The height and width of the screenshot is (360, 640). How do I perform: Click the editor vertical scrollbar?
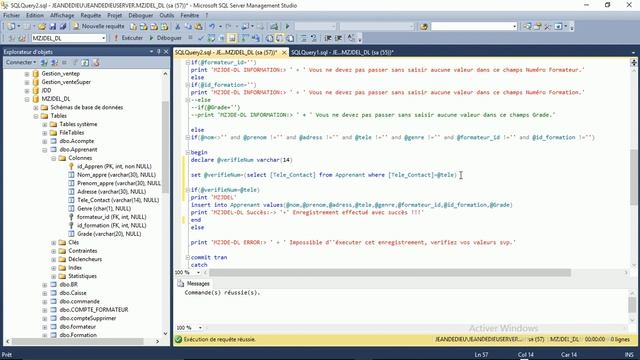click(x=633, y=176)
